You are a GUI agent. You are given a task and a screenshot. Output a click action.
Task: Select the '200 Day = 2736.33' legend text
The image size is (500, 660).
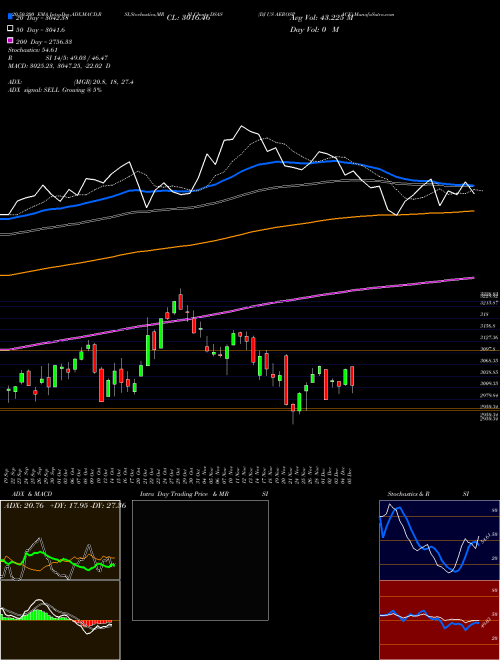[x=44, y=42]
